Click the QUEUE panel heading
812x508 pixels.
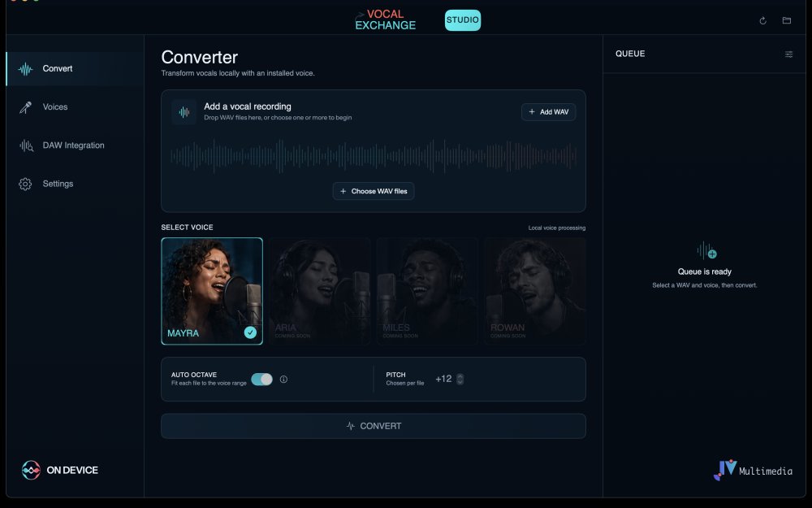point(630,54)
